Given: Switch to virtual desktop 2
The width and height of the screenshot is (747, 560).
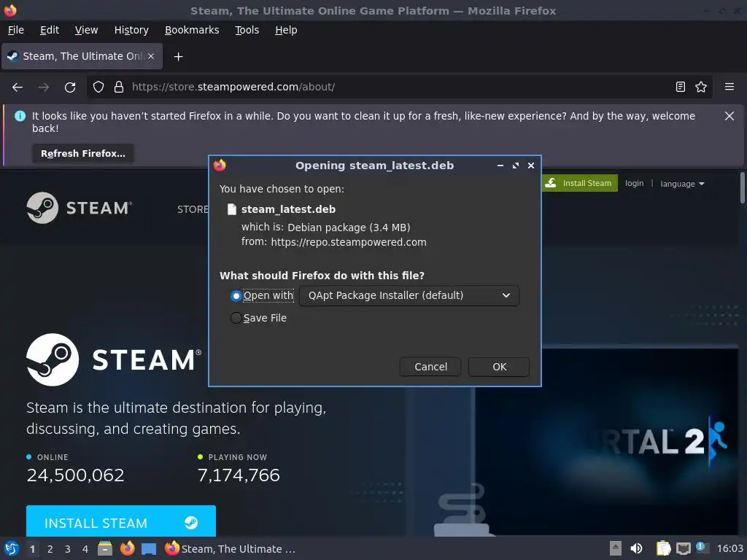Looking at the screenshot, I should coord(50,549).
